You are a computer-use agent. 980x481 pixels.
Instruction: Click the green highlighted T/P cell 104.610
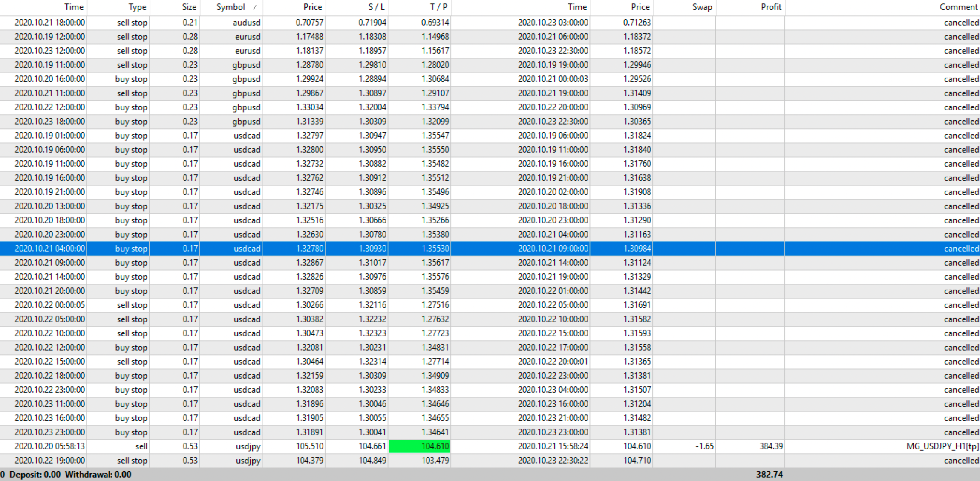coord(420,446)
